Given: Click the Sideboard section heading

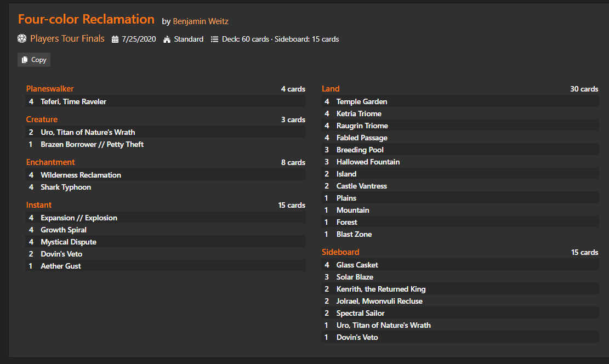Looking at the screenshot, I should click(340, 252).
